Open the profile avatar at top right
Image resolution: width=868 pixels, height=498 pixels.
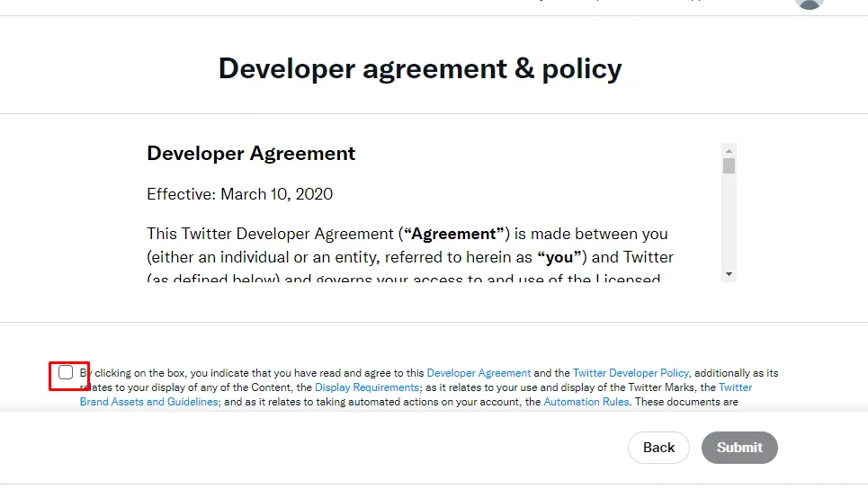[x=810, y=4]
